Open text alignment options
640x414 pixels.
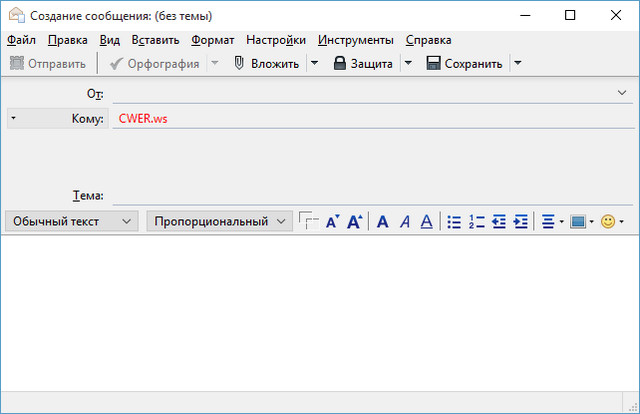click(552, 222)
